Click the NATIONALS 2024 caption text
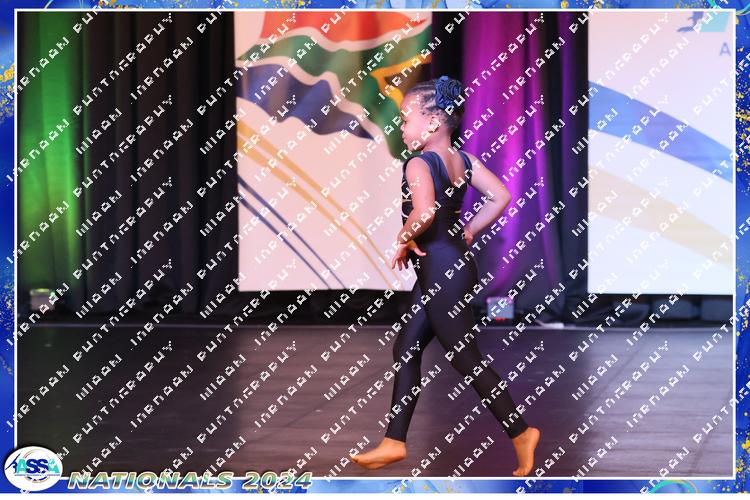The height and width of the screenshot is (500, 750). 190,480
